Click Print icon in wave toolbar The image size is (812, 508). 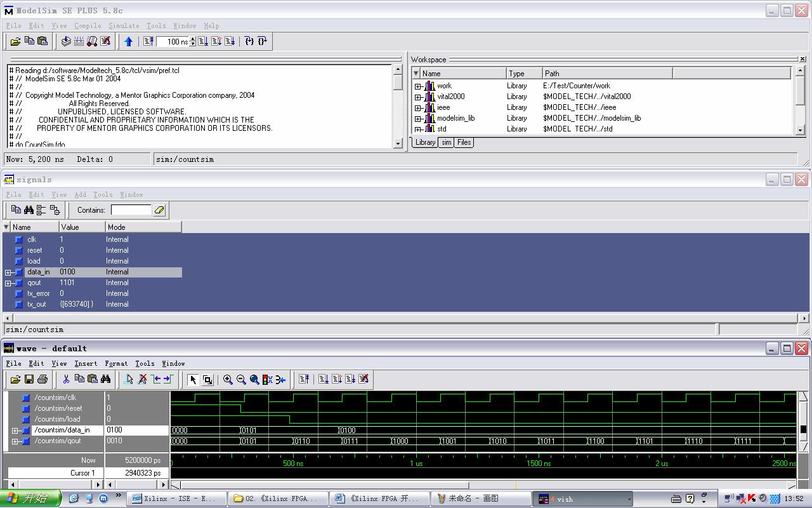43,379
